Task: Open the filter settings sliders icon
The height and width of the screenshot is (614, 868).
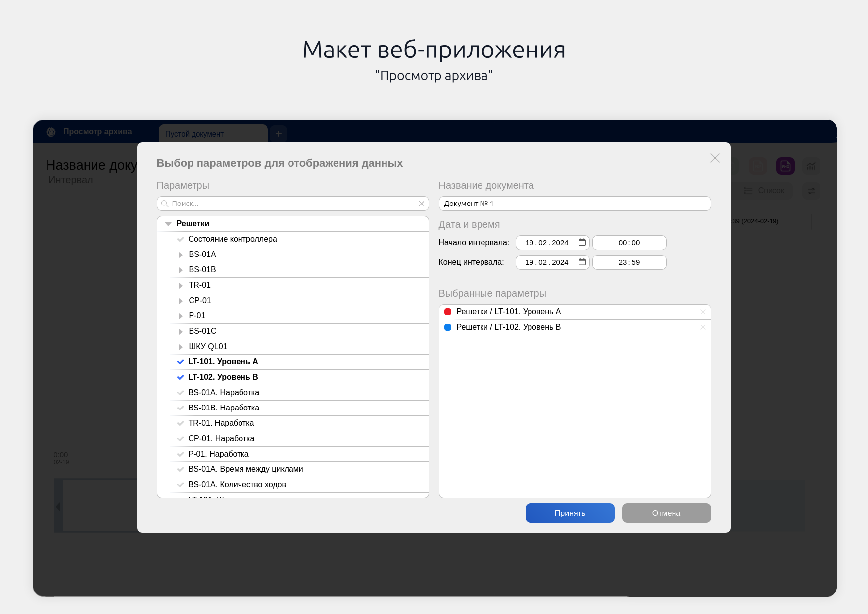Action: [811, 191]
